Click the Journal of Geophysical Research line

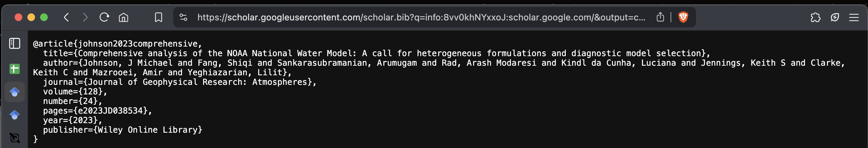pyautogui.click(x=180, y=82)
